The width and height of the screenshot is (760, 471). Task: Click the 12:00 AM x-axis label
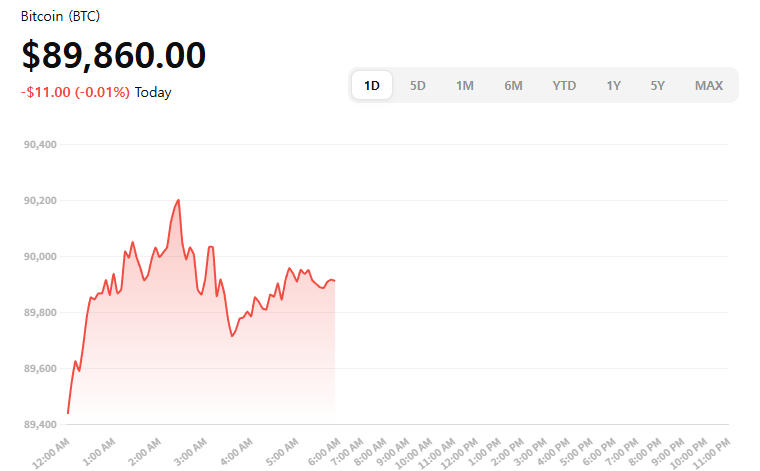52,449
